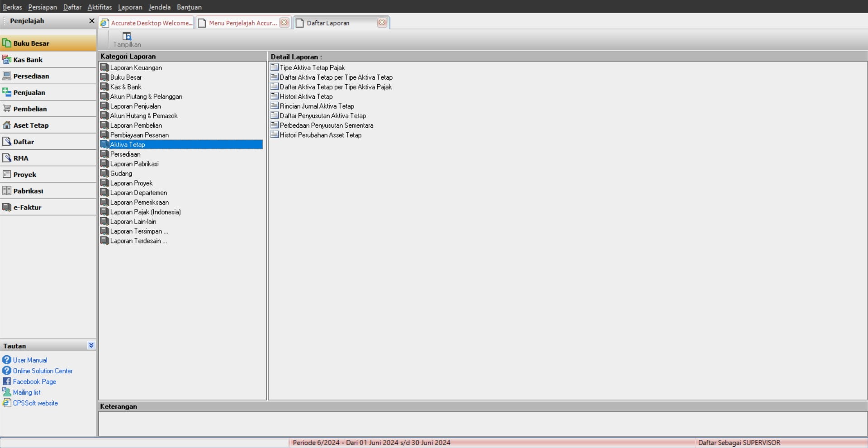Close the Daftar Laporan tab
This screenshot has width=868, height=448.
382,22
